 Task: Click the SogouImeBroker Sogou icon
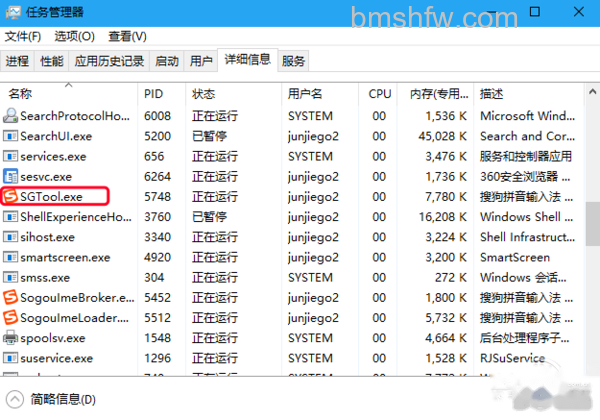tap(10, 297)
